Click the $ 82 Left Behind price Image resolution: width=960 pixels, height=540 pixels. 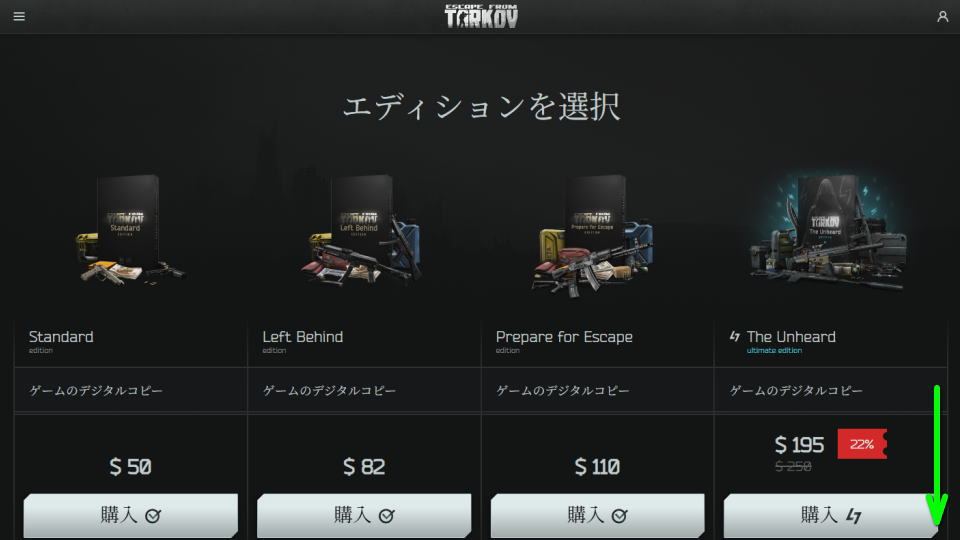364,467
